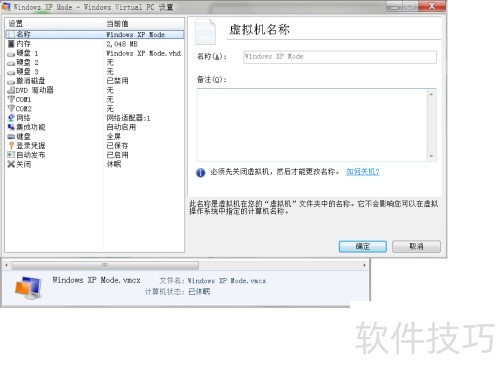The width and height of the screenshot is (500, 375).
Task: Select the 关闭 settings row
Action: (95, 164)
